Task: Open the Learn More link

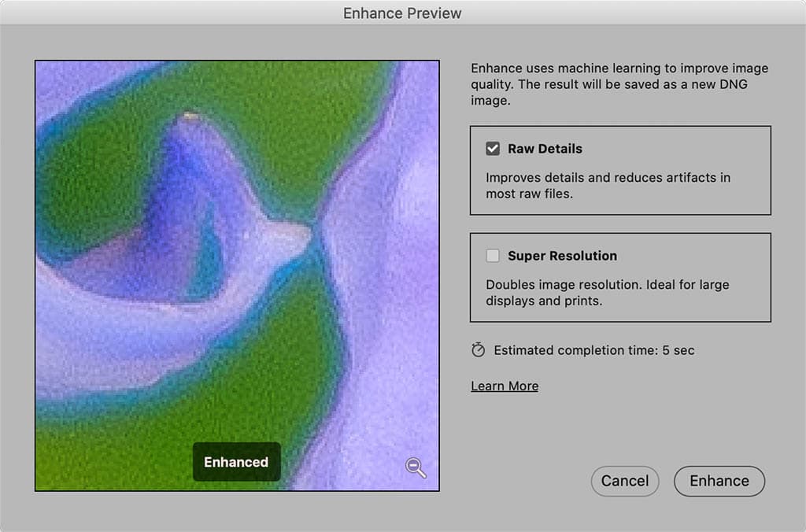Action: point(505,386)
